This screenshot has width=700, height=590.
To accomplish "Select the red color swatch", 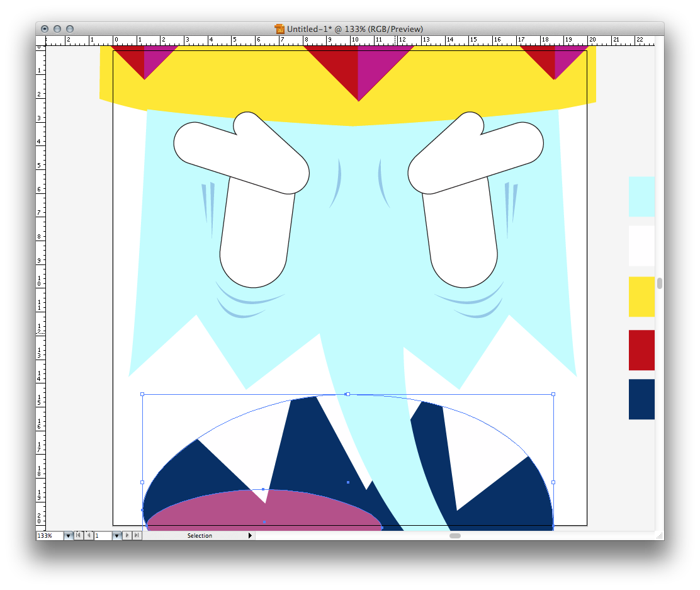I will (641, 350).
